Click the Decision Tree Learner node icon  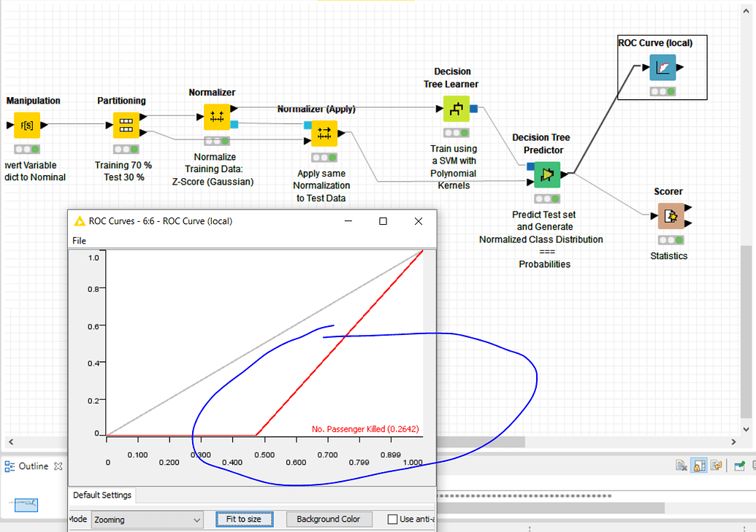click(456, 109)
